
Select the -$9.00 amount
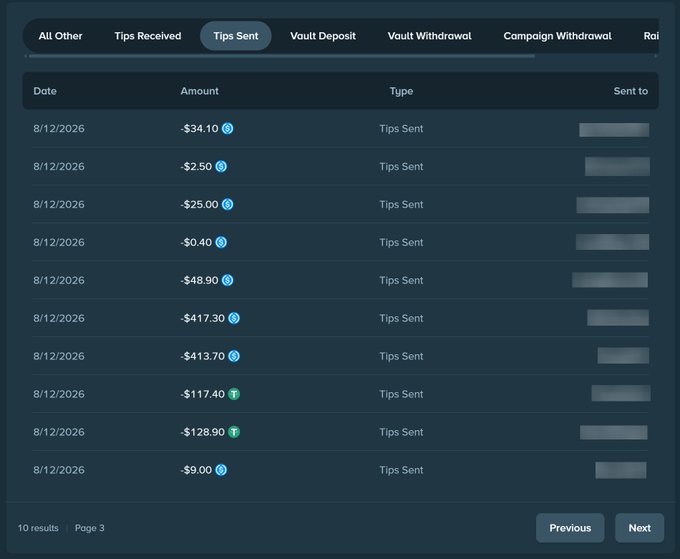click(x=196, y=470)
